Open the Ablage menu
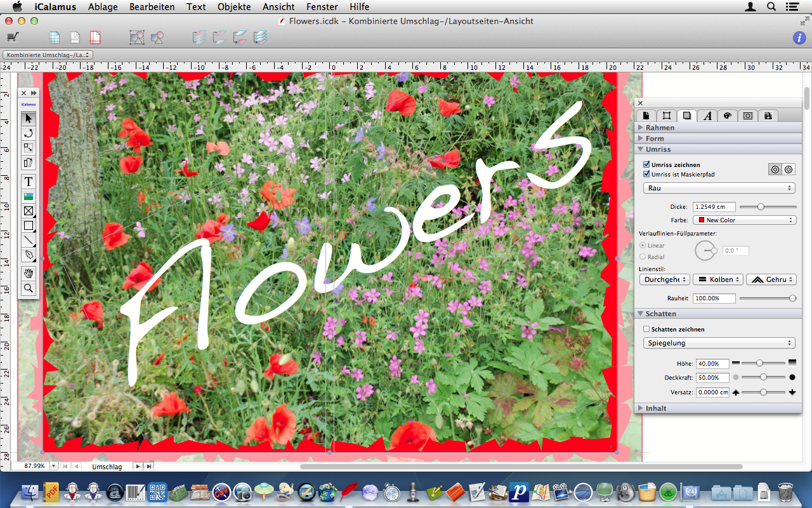The image size is (812, 508). point(102,7)
